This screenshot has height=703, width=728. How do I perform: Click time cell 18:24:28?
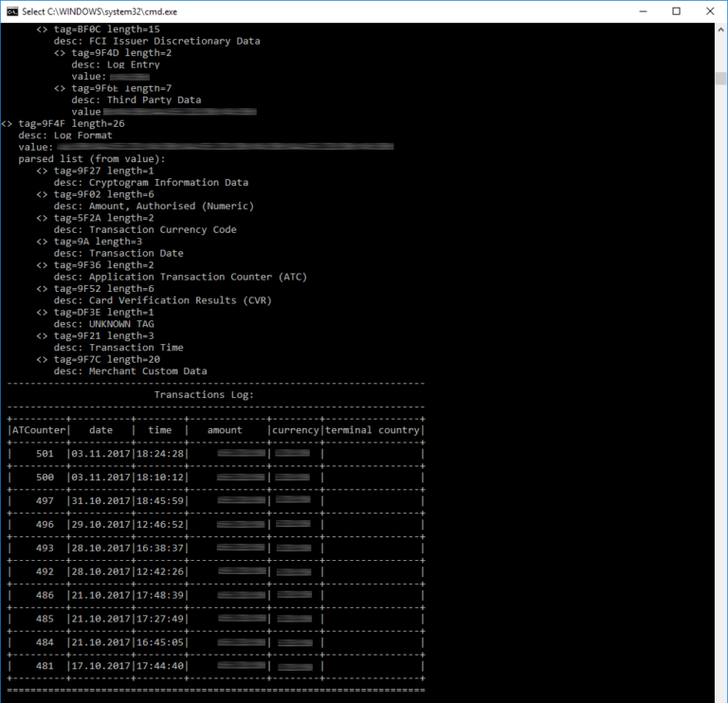tap(160, 454)
